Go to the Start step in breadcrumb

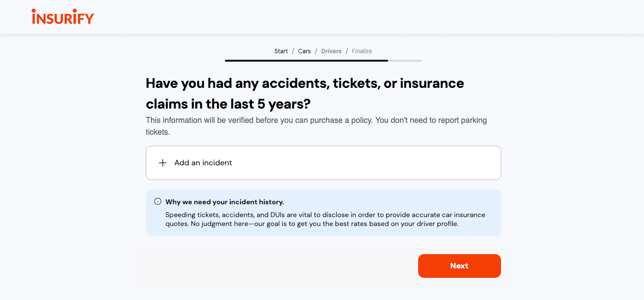(281, 51)
